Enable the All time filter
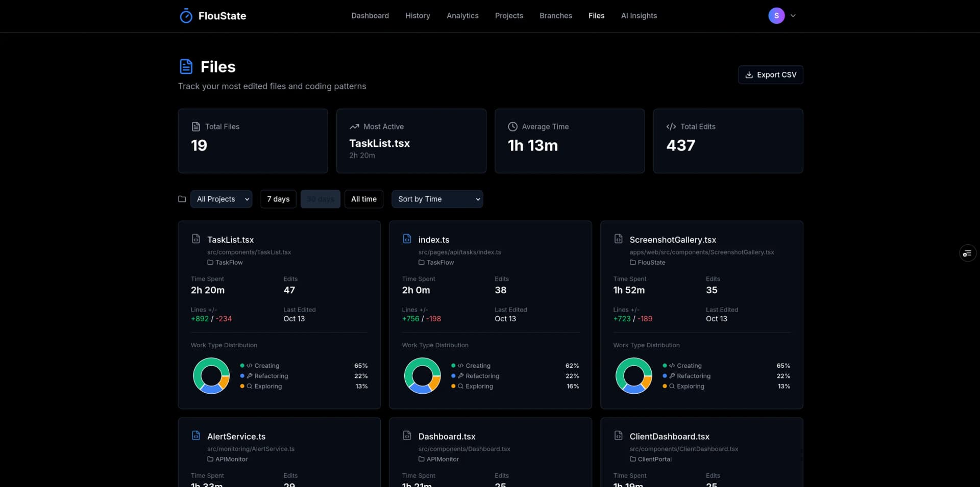The height and width of the screenshot is (487, 980). click(363, 199)
